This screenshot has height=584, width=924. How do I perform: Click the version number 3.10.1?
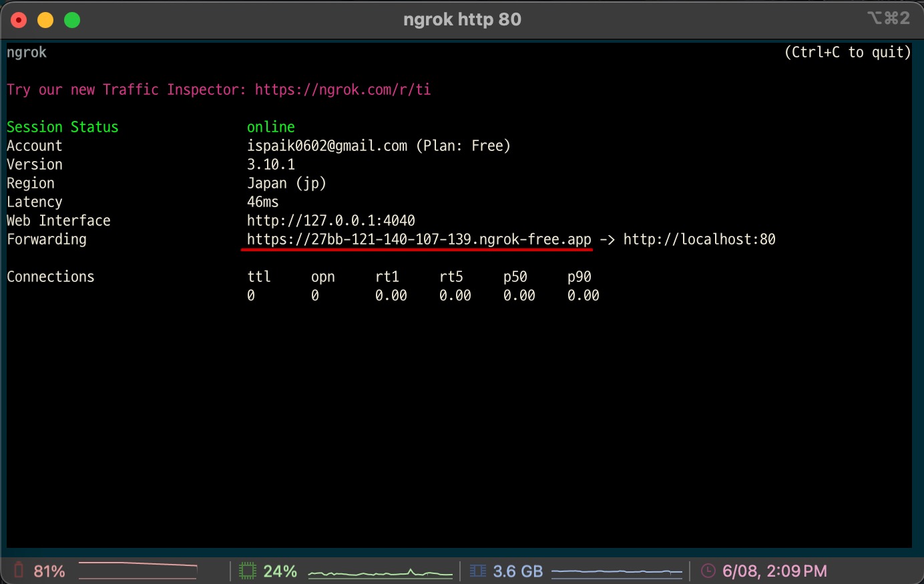click(271, 164)
